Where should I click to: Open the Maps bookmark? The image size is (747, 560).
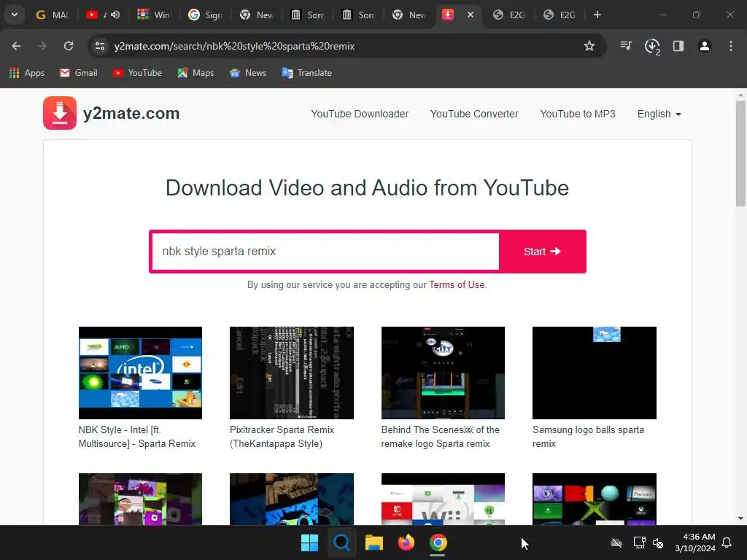coord(196,73)
